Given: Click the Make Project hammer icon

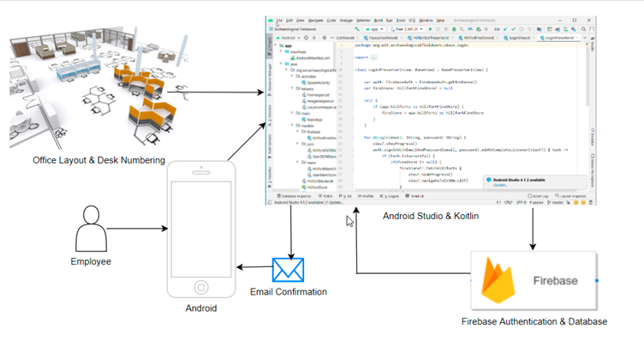Looking at the screenshot, I should pos(357,29).
